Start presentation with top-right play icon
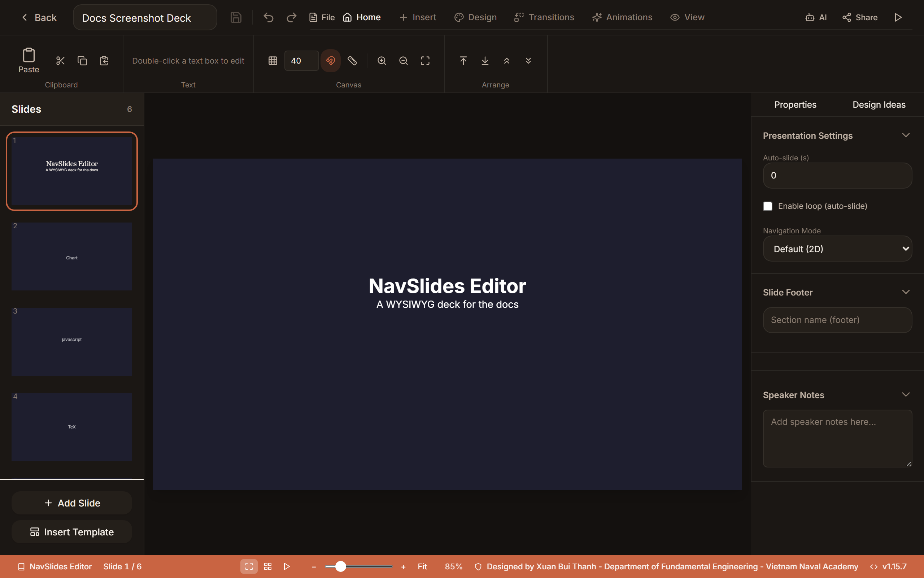 pyautogui.click(x=898, y=18)
